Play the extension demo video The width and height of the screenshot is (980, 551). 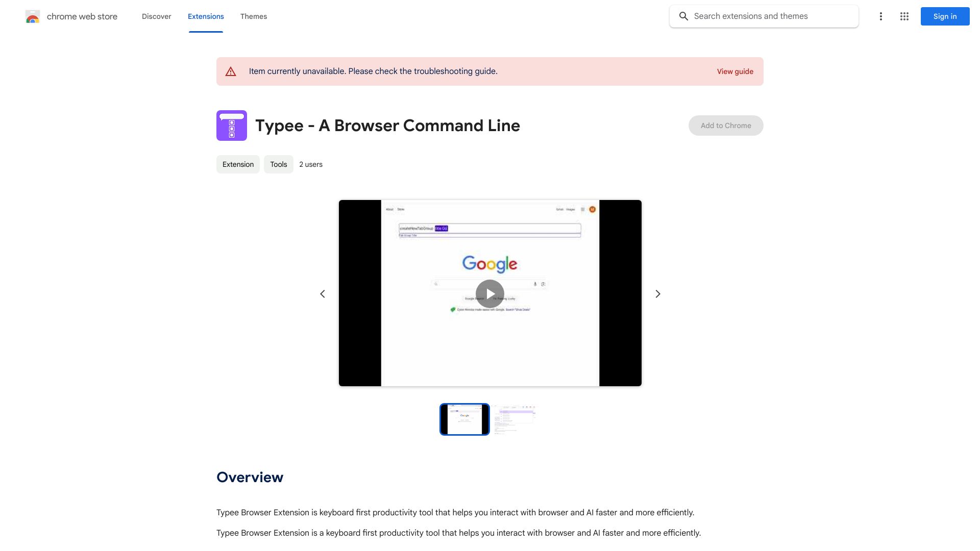(489, 293)
